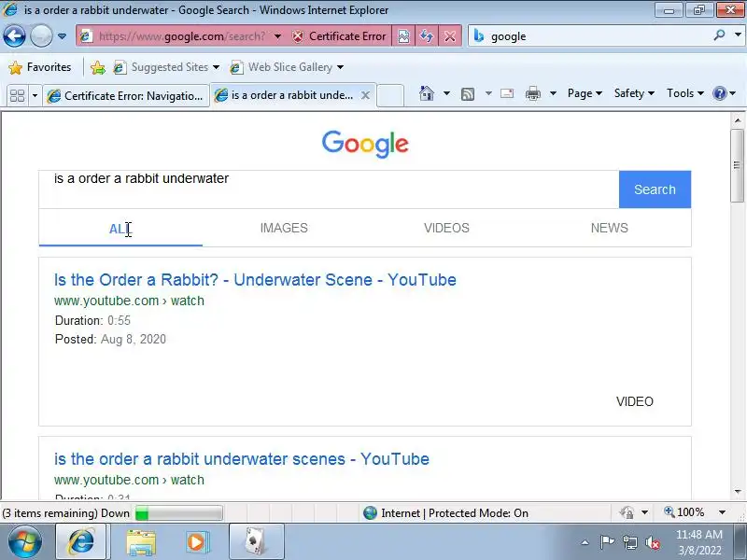Click the page loading progress bar
The height and width of the screenshot is (560, 747).
click(x=178, y=513)
